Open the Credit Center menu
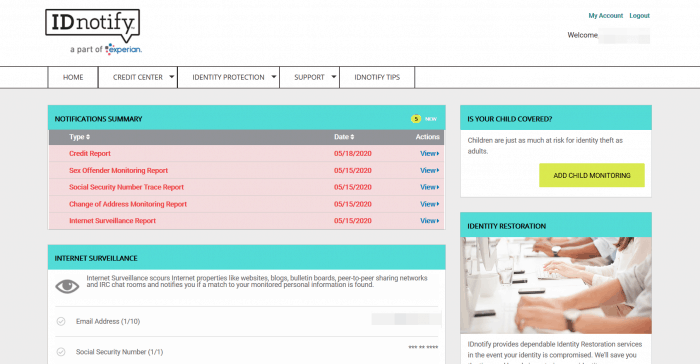This screenshot has height=364, width=700. point(138,77)
